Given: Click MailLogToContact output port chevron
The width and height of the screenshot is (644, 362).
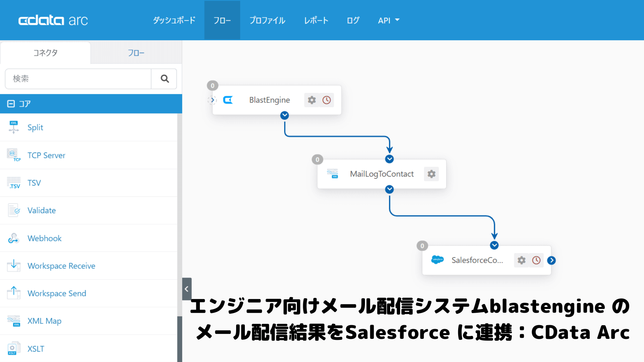Looking at the screenshot, I should tap(389, 189).
